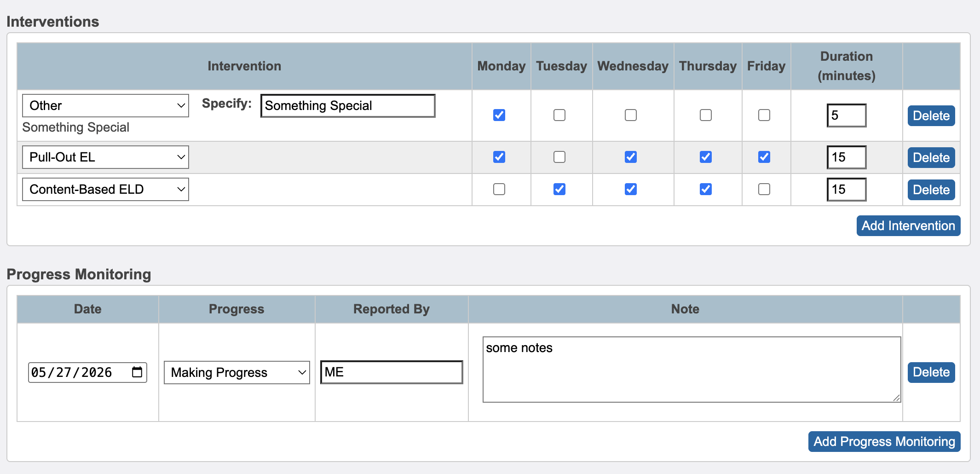
Task: Uncheck Thursday for Pull-Out EL row
Action: tap(706, 157)
